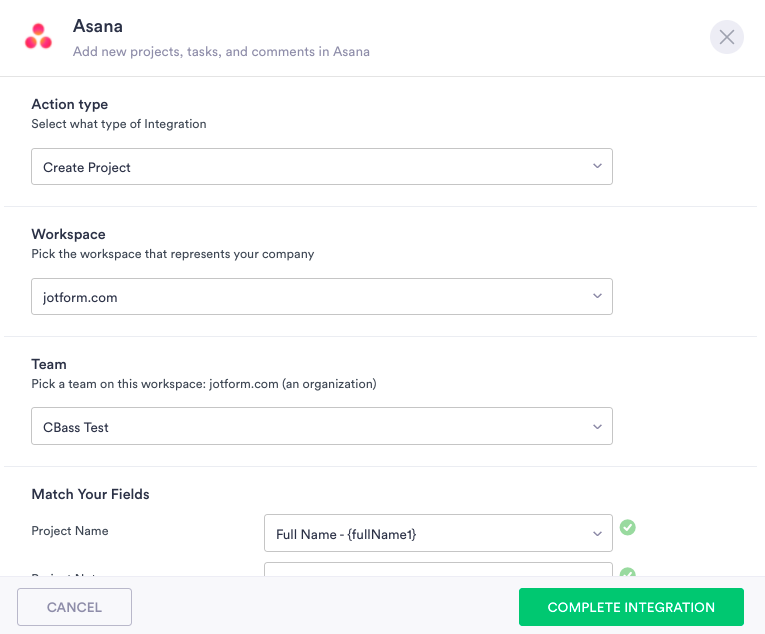The height and width of the screenshot is (634, 765).
Task: Click the 'Pick the workspace' description text
Action: pyautogui.click(x=173, y=254)
